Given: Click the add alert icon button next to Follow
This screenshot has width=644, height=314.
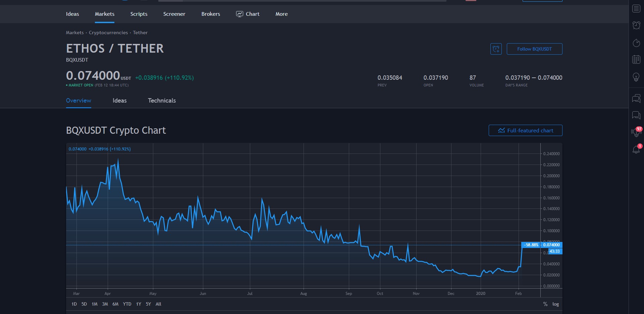Looking at the screenshot, I should point(496,49).
